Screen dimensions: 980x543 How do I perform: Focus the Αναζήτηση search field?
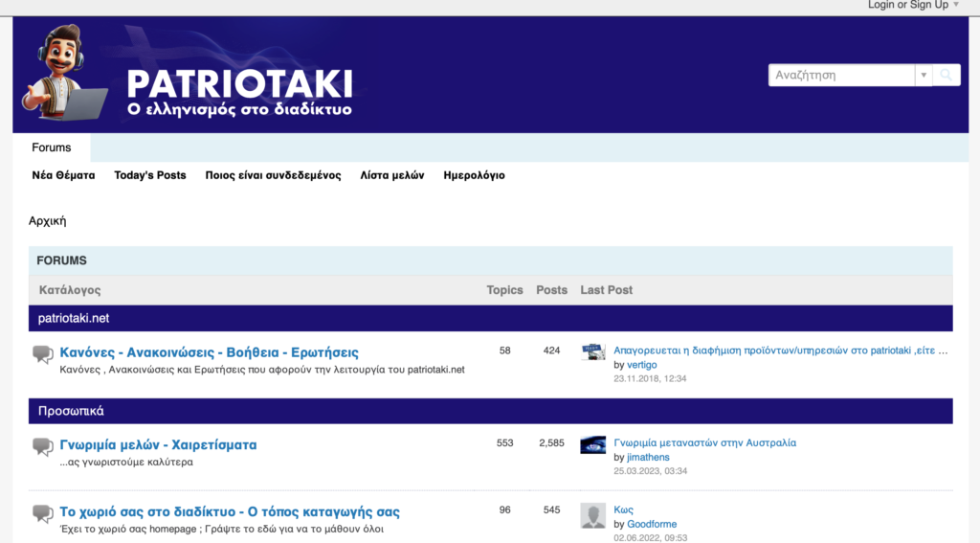(841, 75)
